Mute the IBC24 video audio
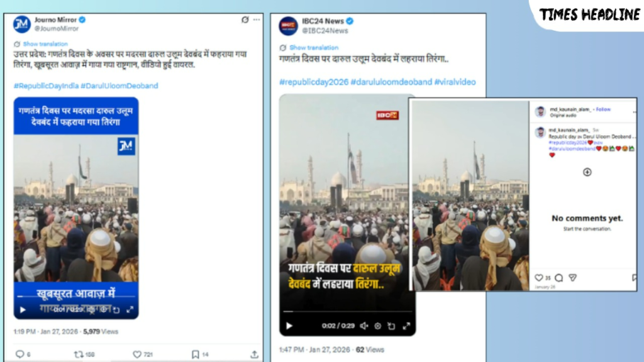Image resolution: width=644 pixels, height=362 pixels. click(364, 326)
